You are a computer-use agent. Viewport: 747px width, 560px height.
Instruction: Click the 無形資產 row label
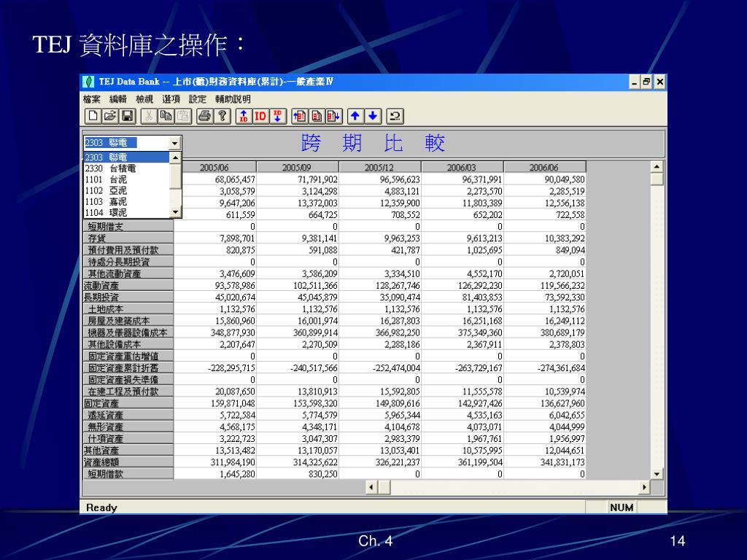click(128, 427)
